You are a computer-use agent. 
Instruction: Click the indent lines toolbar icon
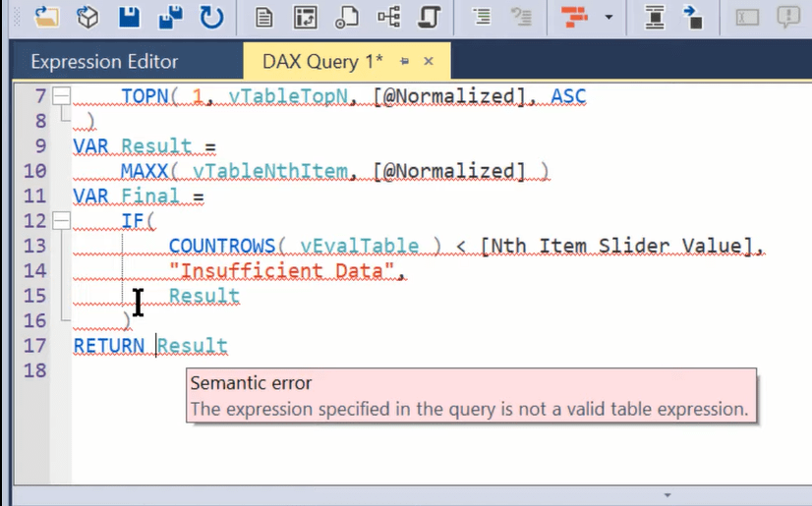tap(482, 17)
